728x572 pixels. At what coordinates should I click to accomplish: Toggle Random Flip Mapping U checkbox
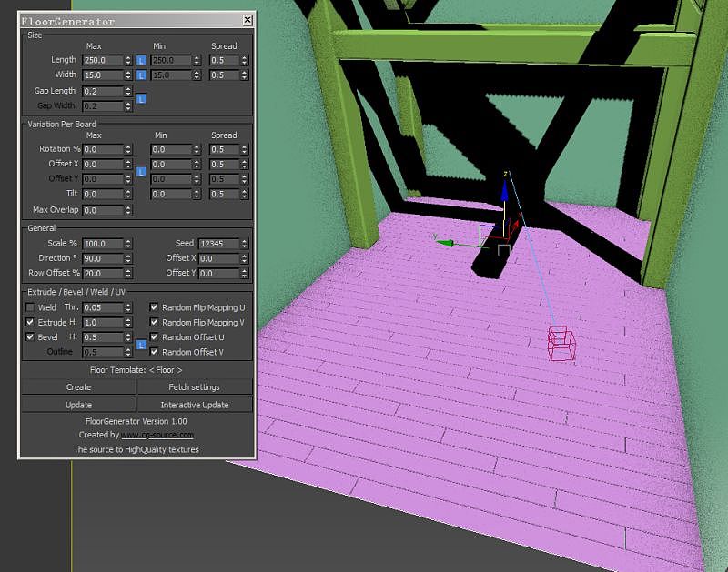(x=154, y=307)
